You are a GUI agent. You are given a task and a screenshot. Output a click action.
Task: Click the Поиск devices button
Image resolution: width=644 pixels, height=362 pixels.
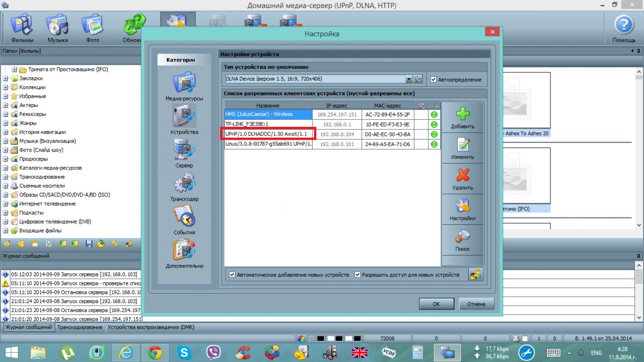[462, 241]
